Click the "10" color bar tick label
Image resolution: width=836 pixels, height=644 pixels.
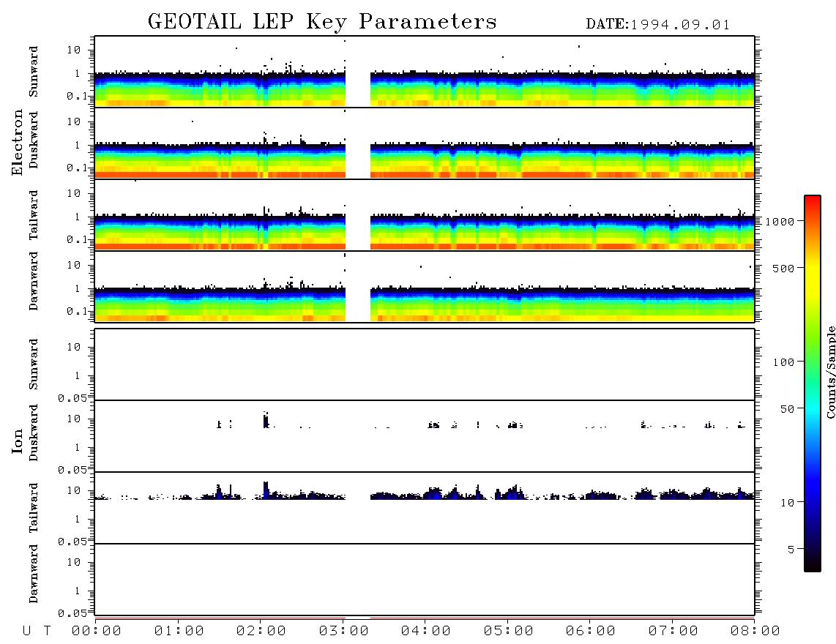(x=787, y=503)
